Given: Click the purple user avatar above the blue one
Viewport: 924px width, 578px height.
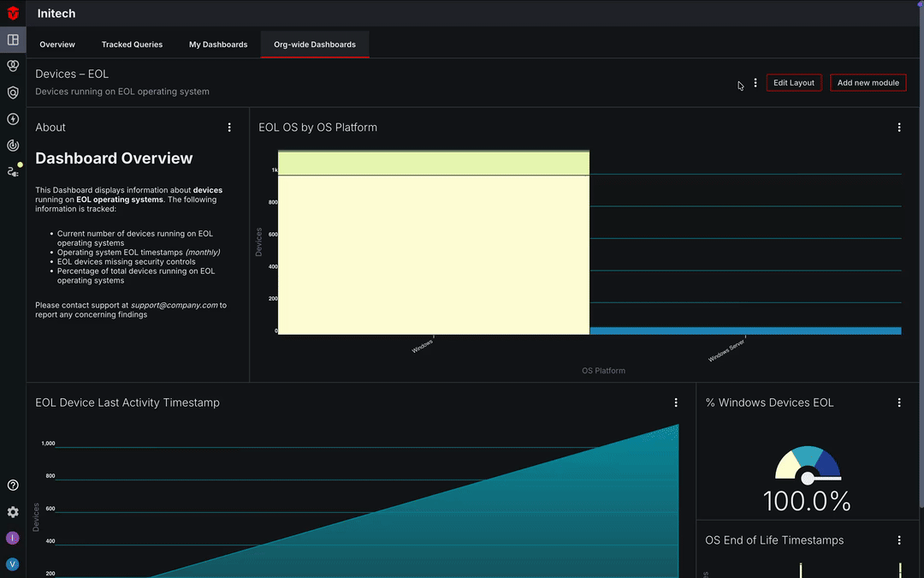Looking at the screenshot, I should click(12, 537).
